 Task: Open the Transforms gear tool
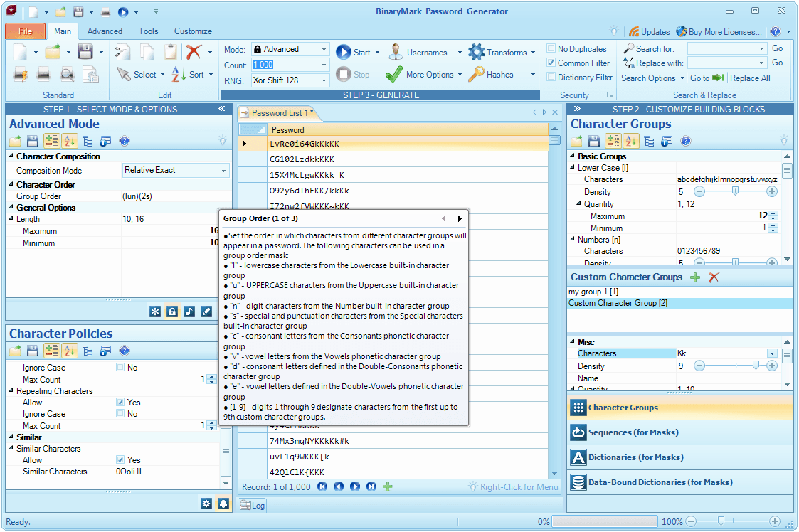coord(497,52)
